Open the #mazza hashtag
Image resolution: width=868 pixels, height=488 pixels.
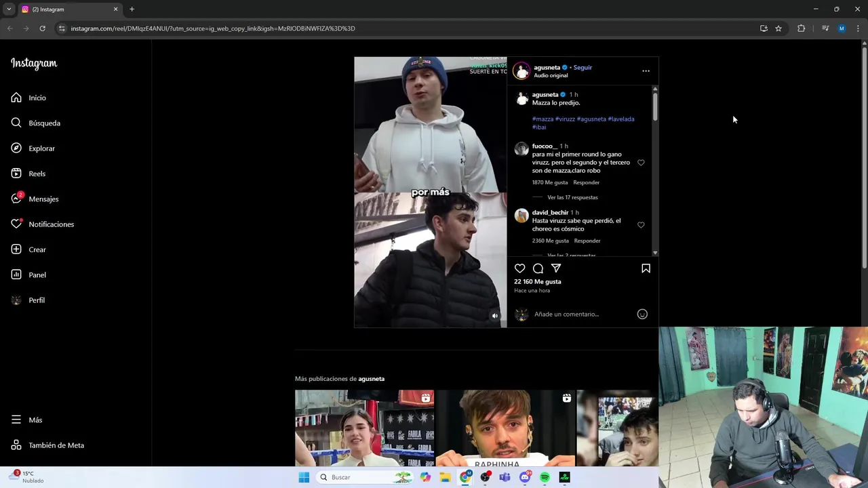tap(542, 119)
